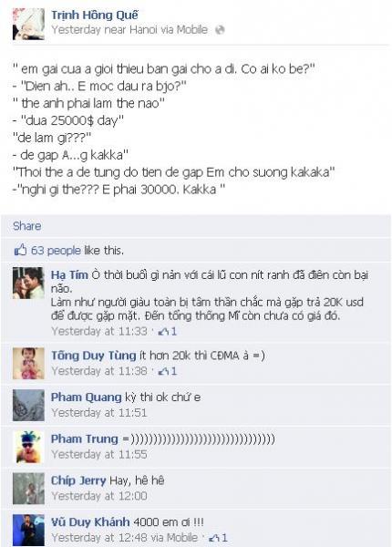Open Tống Duy Tùng's baby avatar
Viewport: 392px width, 547px height.
(28, 363)
